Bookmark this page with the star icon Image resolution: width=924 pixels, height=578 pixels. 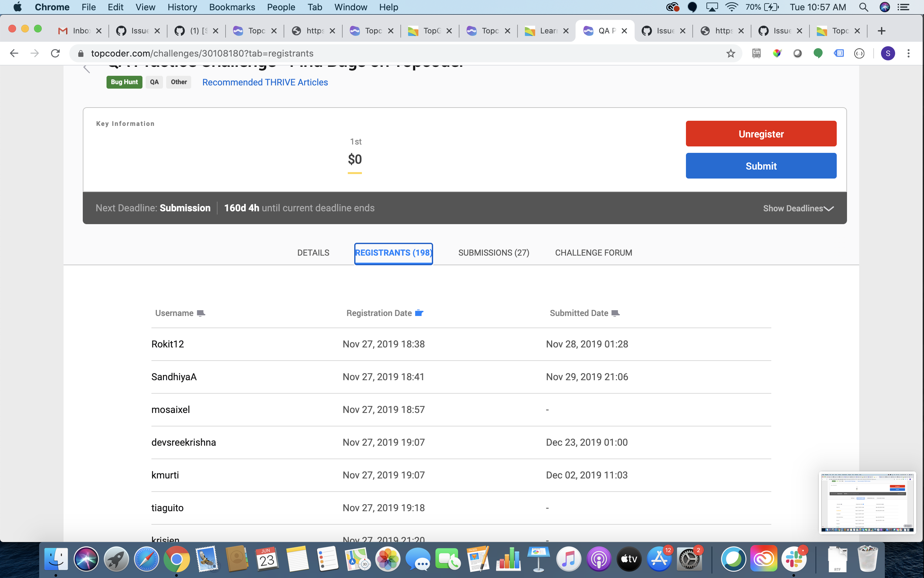tap(731, 54)
